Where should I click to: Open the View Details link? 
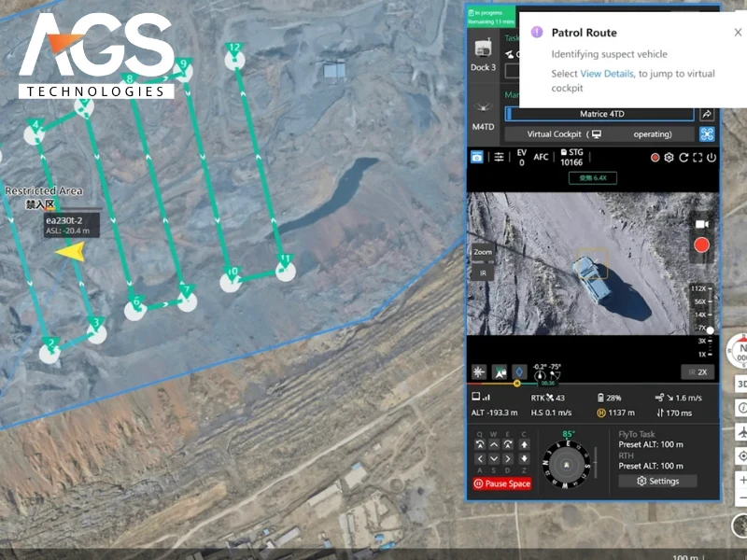[606, 74]
